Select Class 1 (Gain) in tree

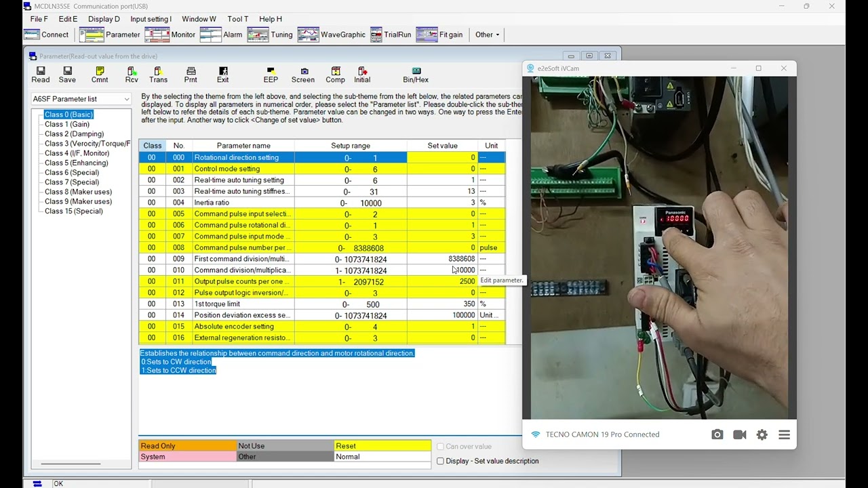(x=67, y=124)
